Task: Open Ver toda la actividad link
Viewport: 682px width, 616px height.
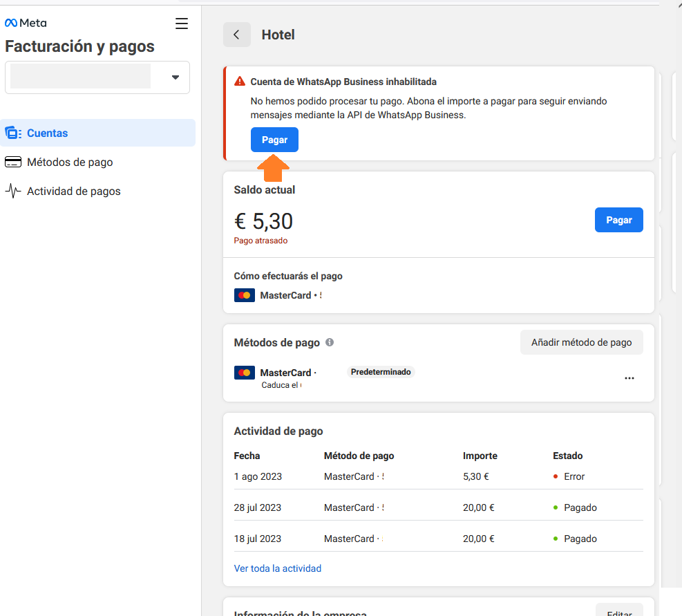Action: click(x=278, y=568)
